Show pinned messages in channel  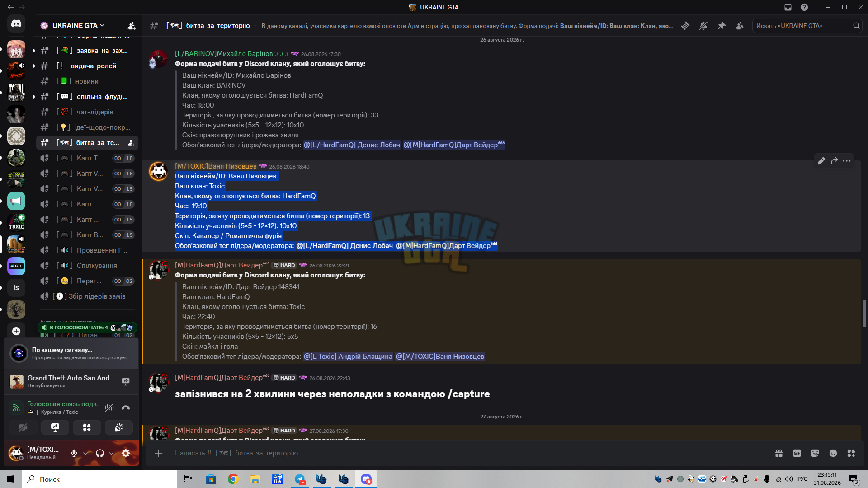(722, 26)
